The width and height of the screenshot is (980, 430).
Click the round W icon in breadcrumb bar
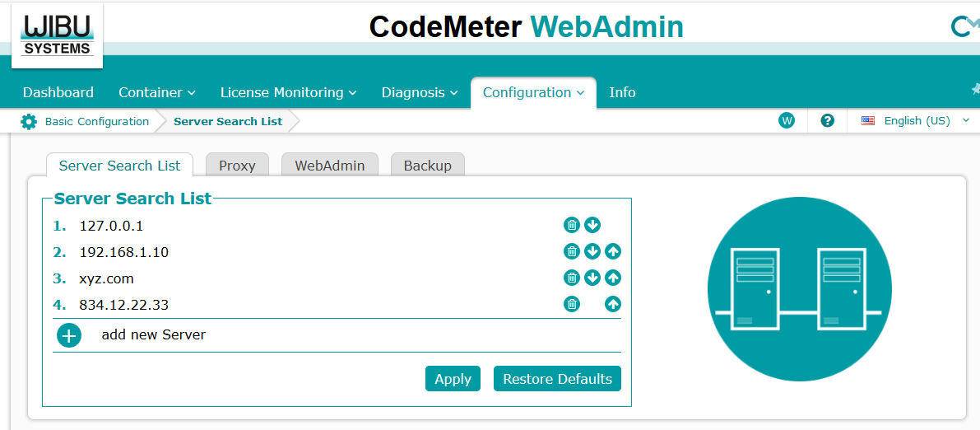point(787,120)
